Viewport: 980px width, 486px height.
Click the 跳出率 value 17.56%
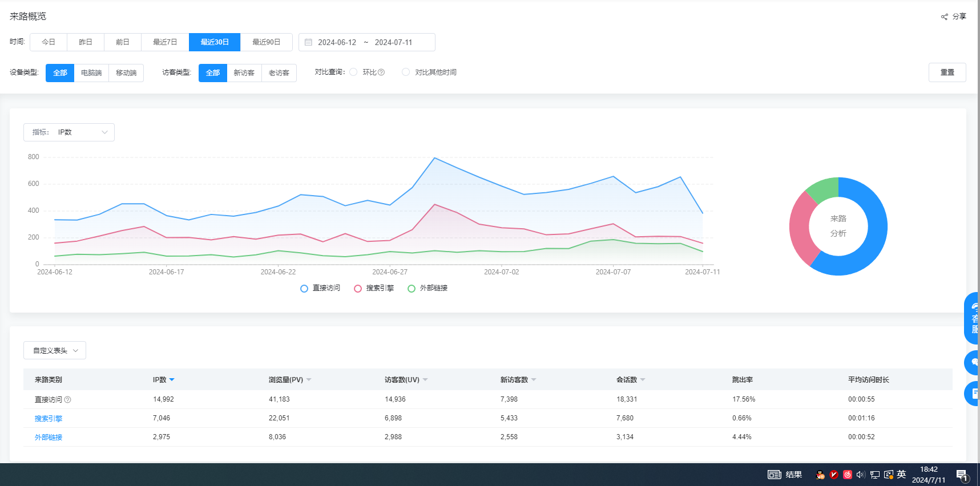744,399
